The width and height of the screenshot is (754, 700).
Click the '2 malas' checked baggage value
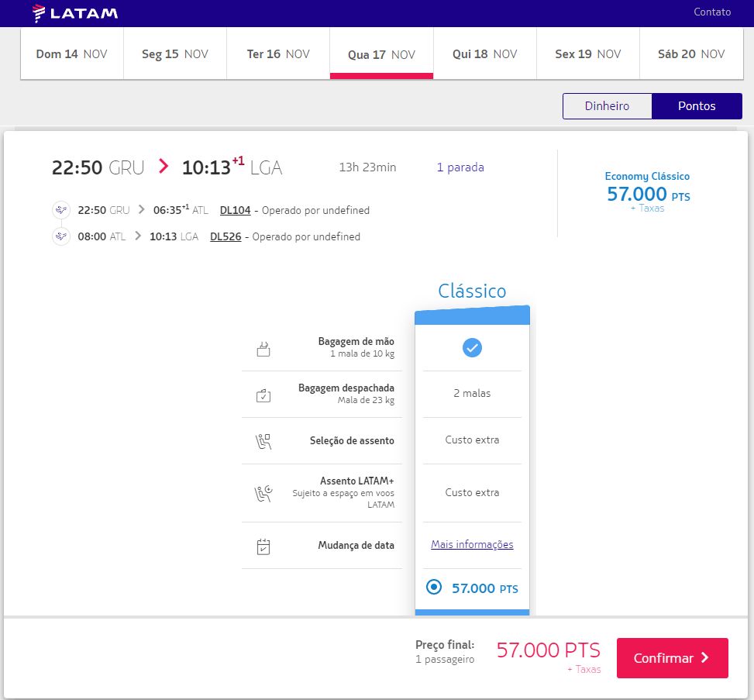[472, 393]
